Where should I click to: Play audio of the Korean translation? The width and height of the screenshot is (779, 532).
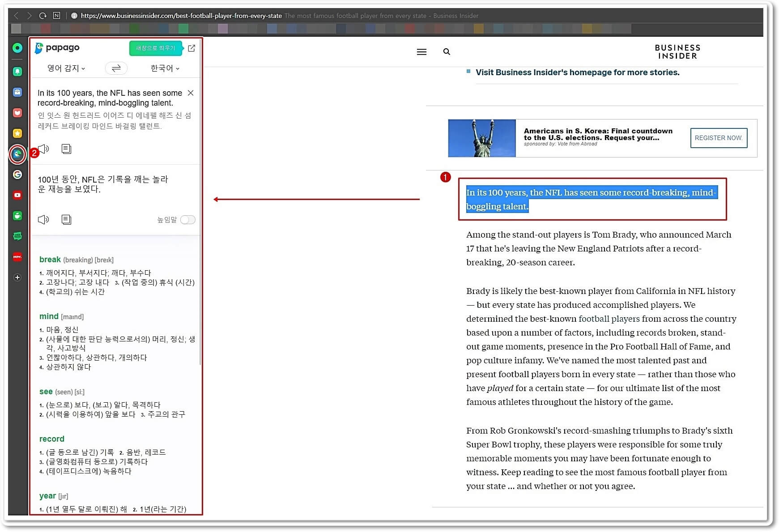43,219
